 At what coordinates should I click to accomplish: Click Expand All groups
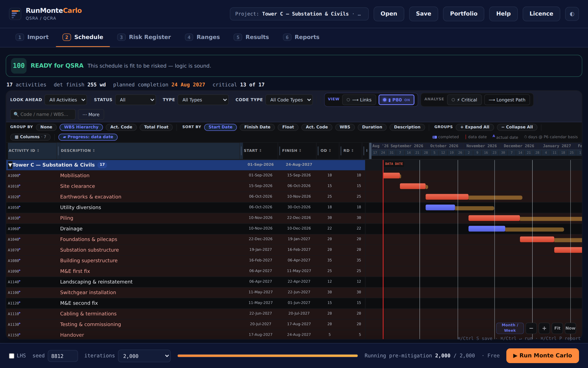coord(475,127)
